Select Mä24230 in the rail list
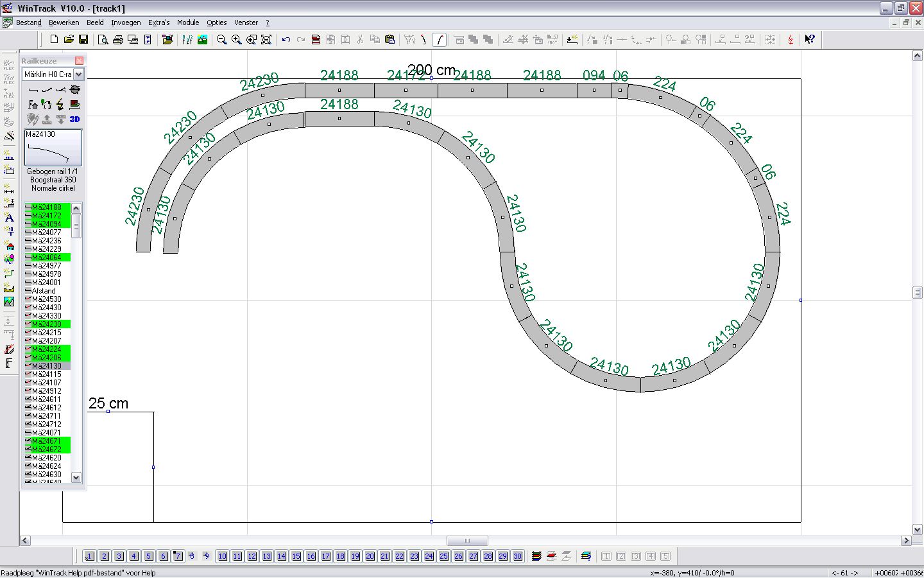 (x=47, y=324)
